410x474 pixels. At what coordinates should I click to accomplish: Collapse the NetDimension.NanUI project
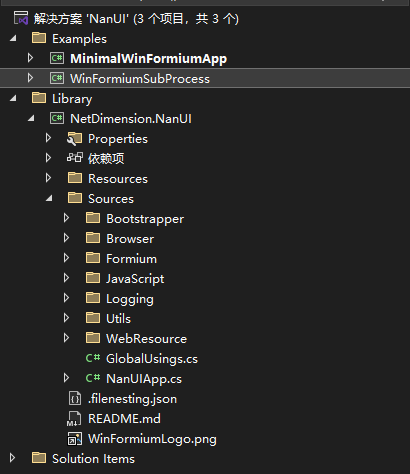pyautogui.click(x=31, y=119)
